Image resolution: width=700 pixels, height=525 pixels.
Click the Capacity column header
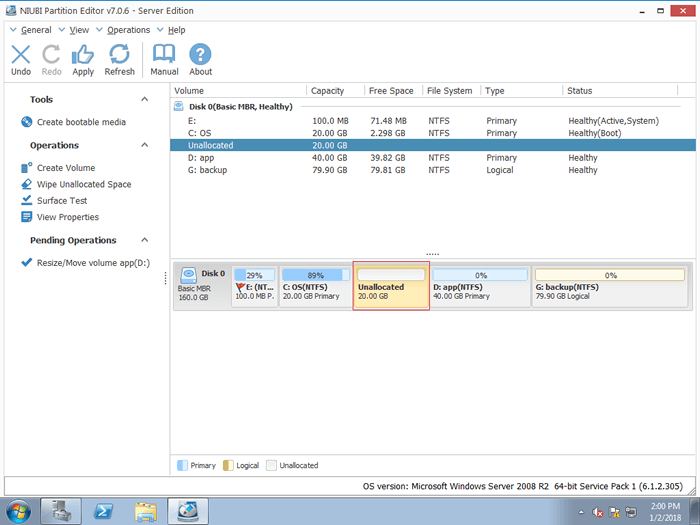tap(336, 90)
